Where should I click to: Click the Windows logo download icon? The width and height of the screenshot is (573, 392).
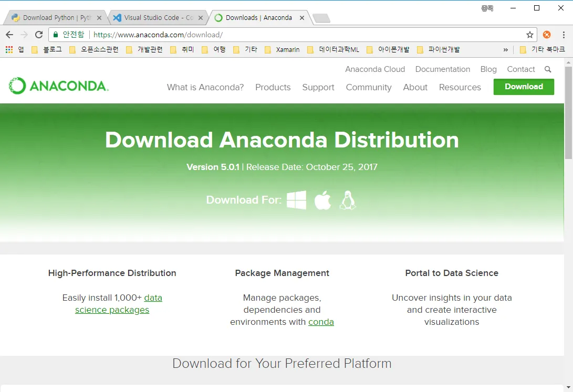pos(296,200)
